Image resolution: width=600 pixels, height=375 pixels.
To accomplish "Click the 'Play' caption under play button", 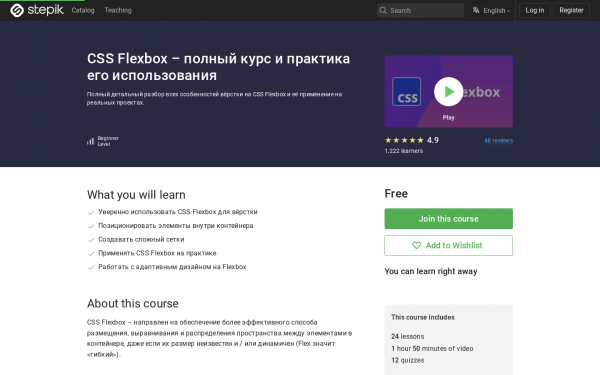I will click(448, 117).
